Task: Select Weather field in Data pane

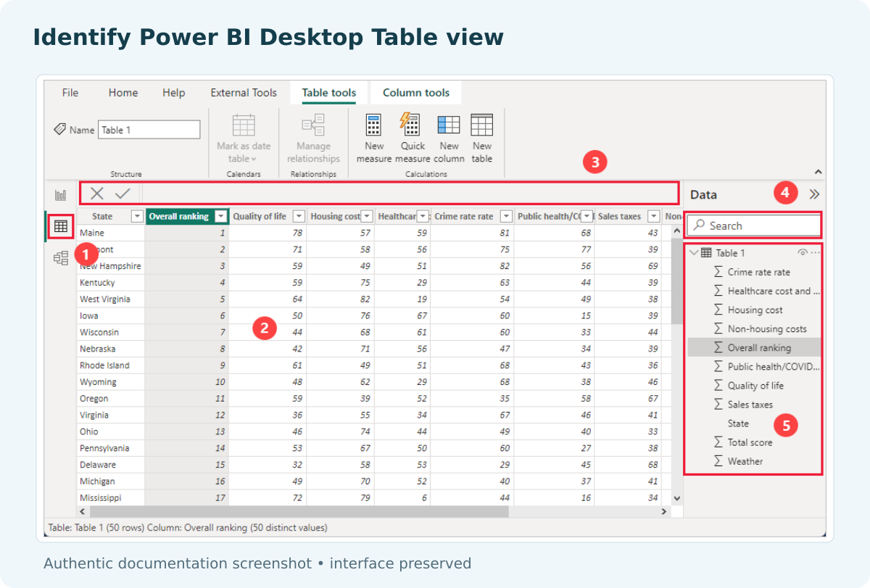Action: [x=754, y=460]
